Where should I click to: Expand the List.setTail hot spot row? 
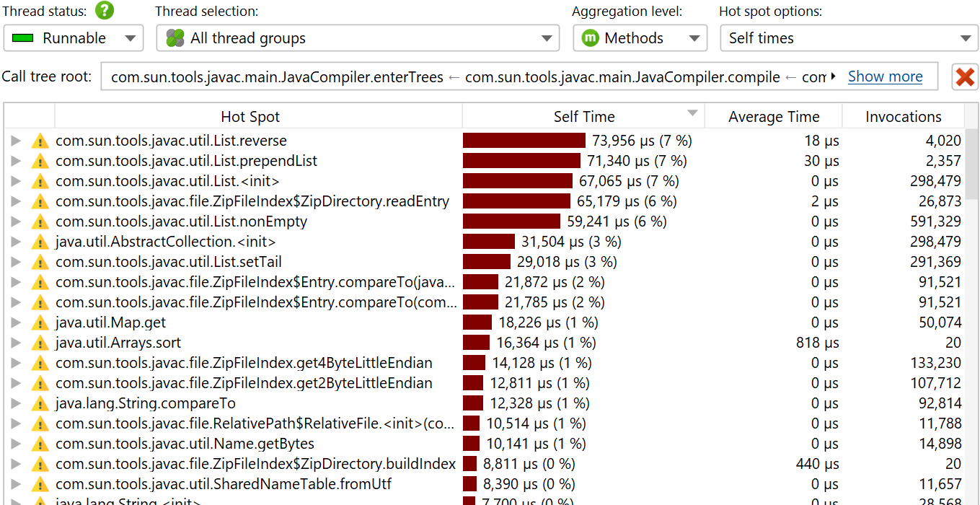(x=16, y=262)
